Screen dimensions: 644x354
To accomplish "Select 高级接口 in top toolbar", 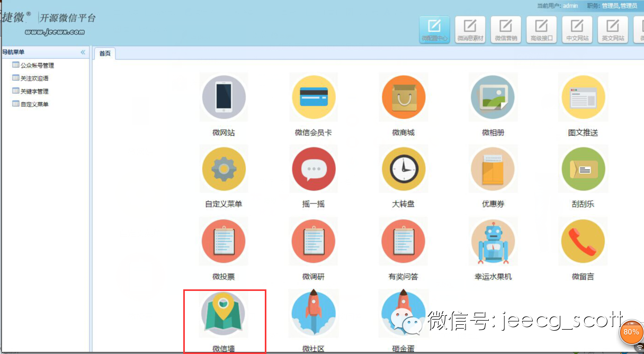I will 541,30.
